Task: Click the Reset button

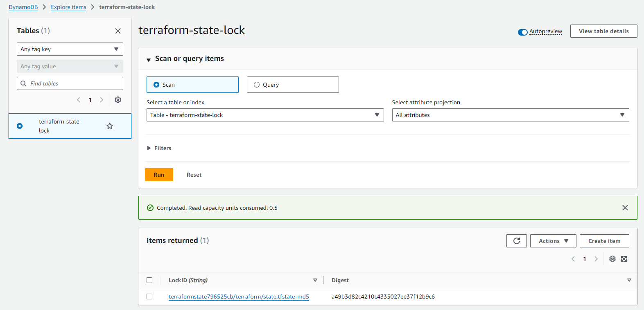Action: [x=194, y=175]
